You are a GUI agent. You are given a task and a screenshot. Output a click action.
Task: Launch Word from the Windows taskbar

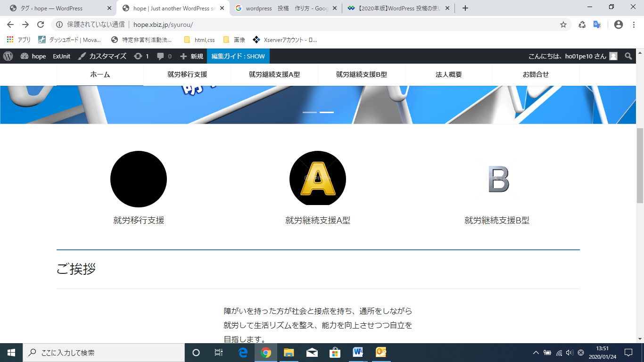click(357, 353)
